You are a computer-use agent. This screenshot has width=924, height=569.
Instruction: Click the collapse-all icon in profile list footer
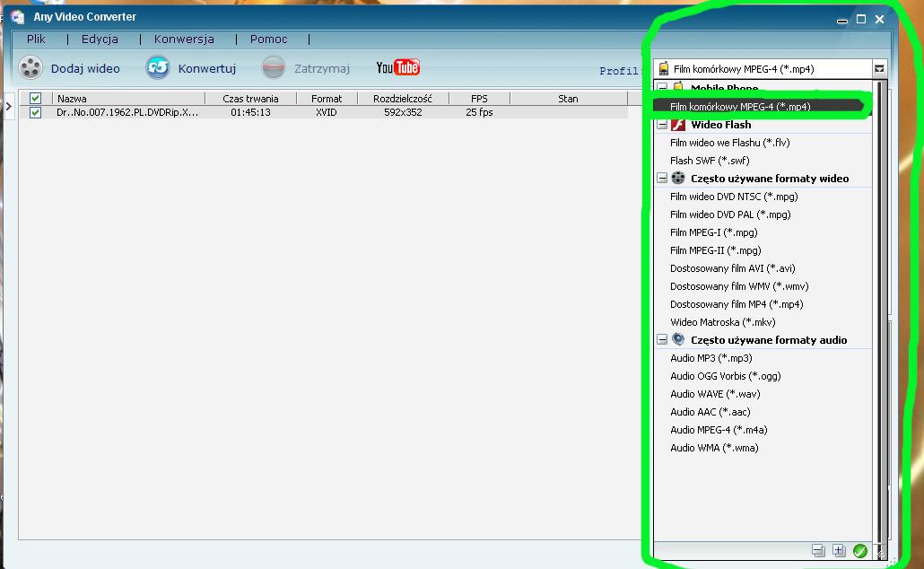[x=818, y=550]
